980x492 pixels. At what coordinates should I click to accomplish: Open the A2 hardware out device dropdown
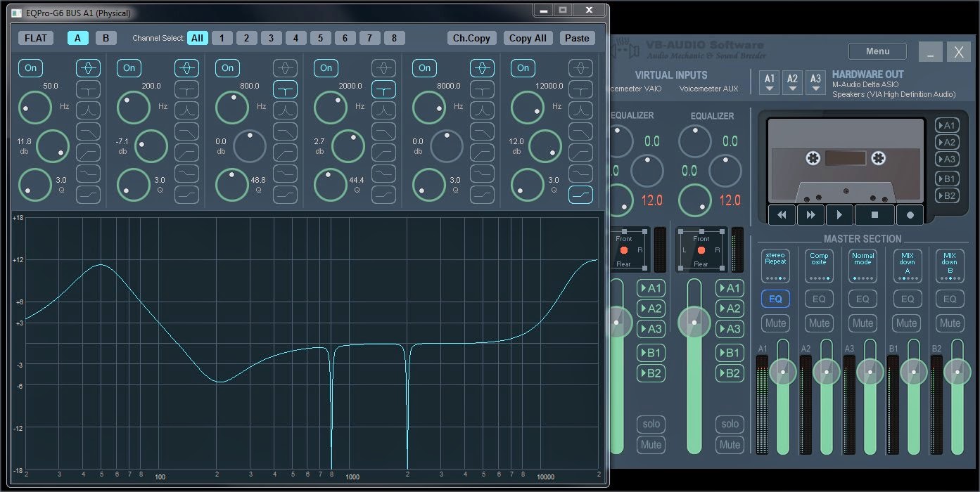(x=793, y=82)
